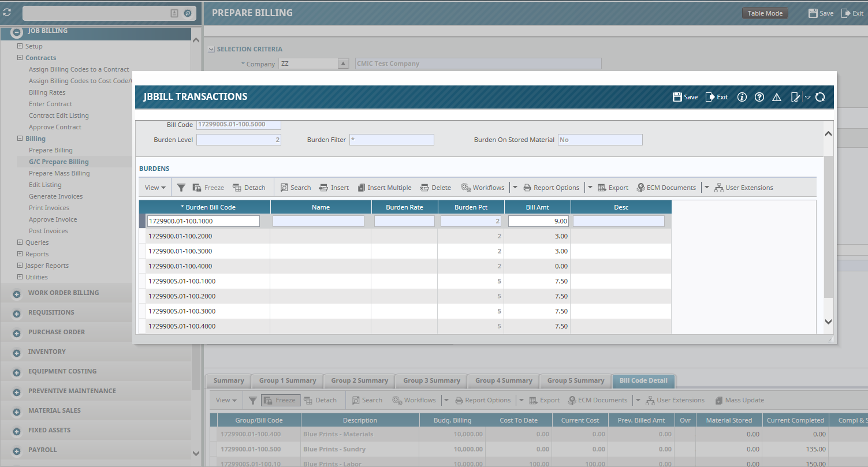Click the refresh icon in JBBILL header
This screenshot has width=868, height=467.
[820, 97]
